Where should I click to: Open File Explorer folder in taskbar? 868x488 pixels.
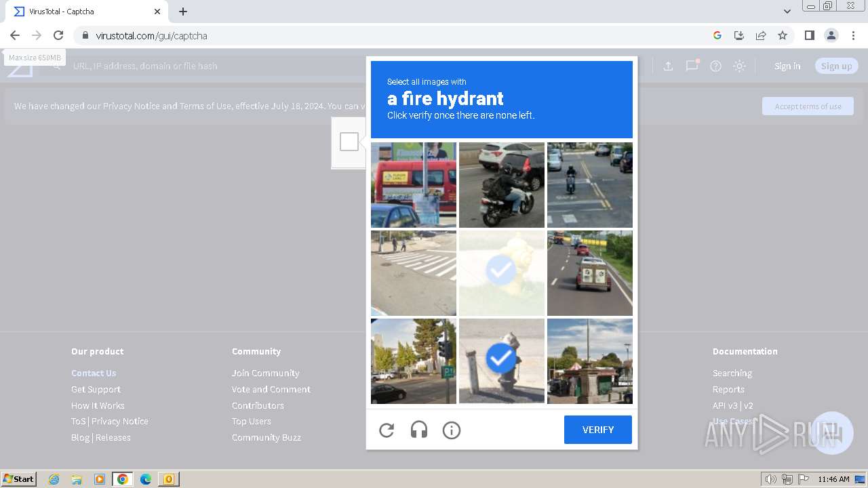click(x=77, y=479)
